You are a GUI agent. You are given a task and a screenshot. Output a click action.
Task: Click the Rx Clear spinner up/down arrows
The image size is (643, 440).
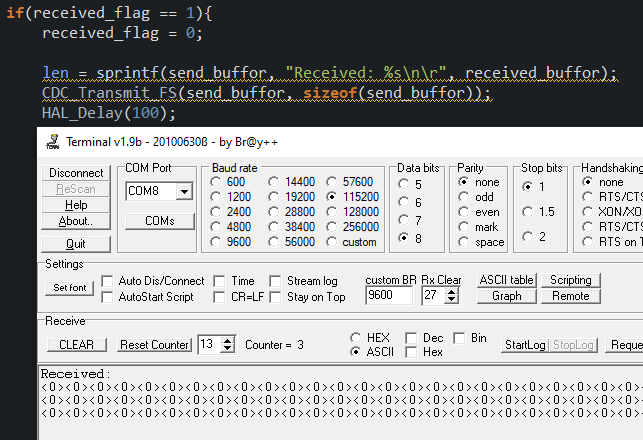click(x=451, y=295)
